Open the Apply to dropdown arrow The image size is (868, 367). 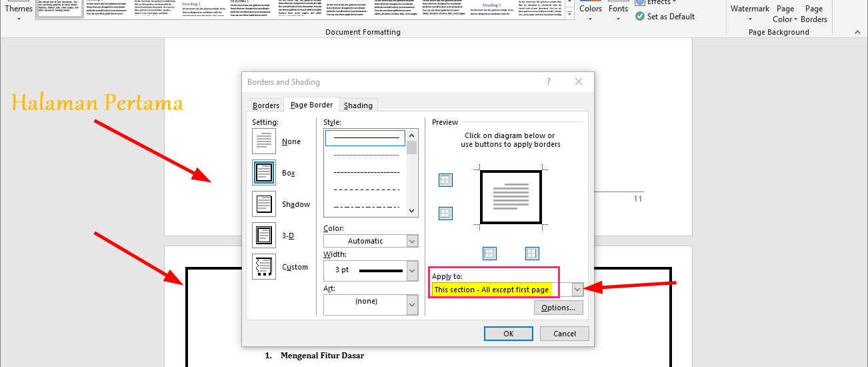pos(577,289)
